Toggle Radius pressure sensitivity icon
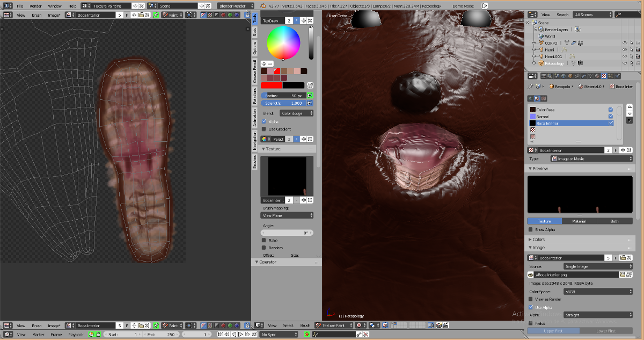Image resolution: width=644 pixels, height=340 pixels. [310, 95]
